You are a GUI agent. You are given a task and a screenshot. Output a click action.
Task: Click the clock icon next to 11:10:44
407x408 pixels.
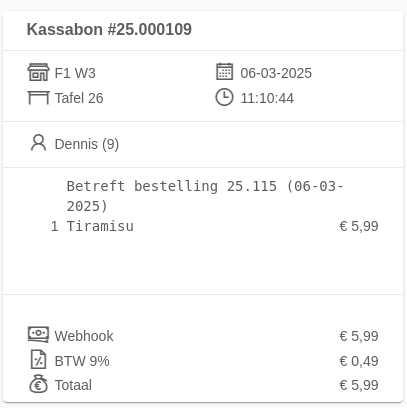(x=224, y=97)
